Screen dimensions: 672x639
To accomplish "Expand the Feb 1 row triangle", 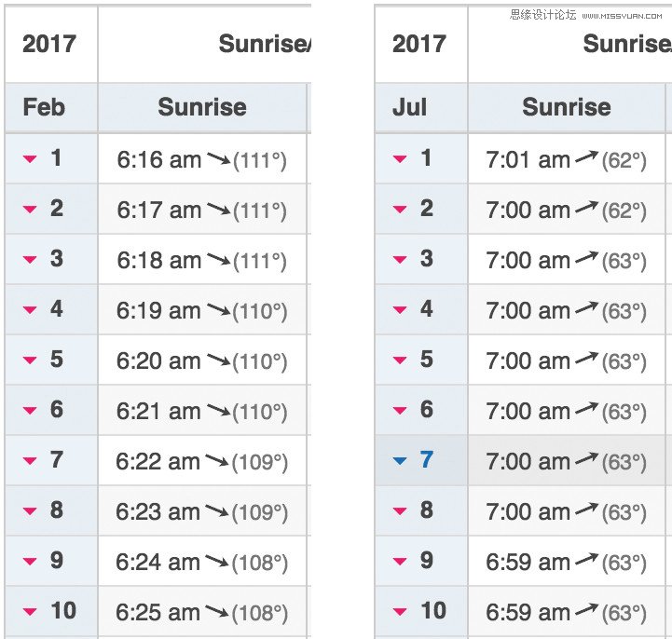I will click(x=30, y=159).
